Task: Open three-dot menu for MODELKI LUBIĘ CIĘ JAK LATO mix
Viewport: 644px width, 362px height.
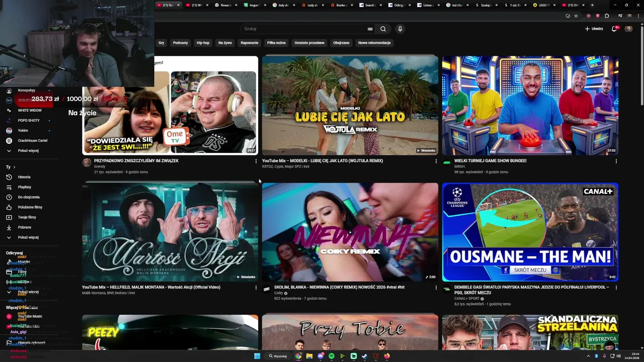Action: pyautogui.click(x=436, y=161)
